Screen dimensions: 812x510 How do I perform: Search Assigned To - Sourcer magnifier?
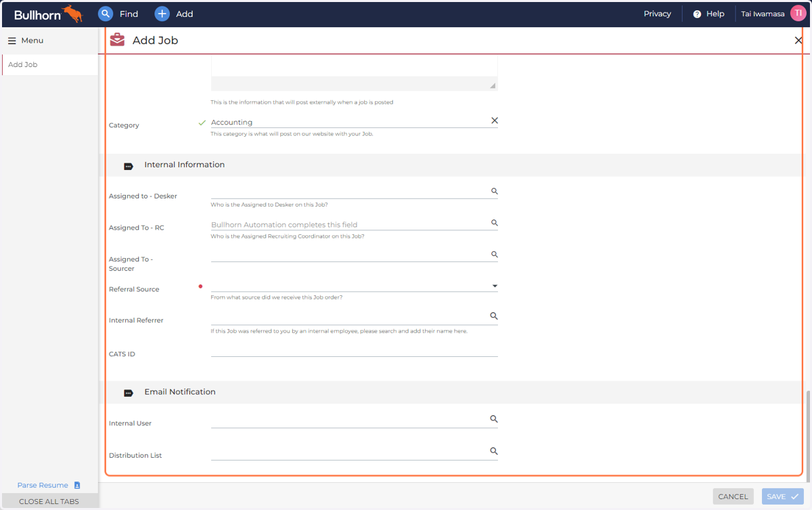point(494,255)
